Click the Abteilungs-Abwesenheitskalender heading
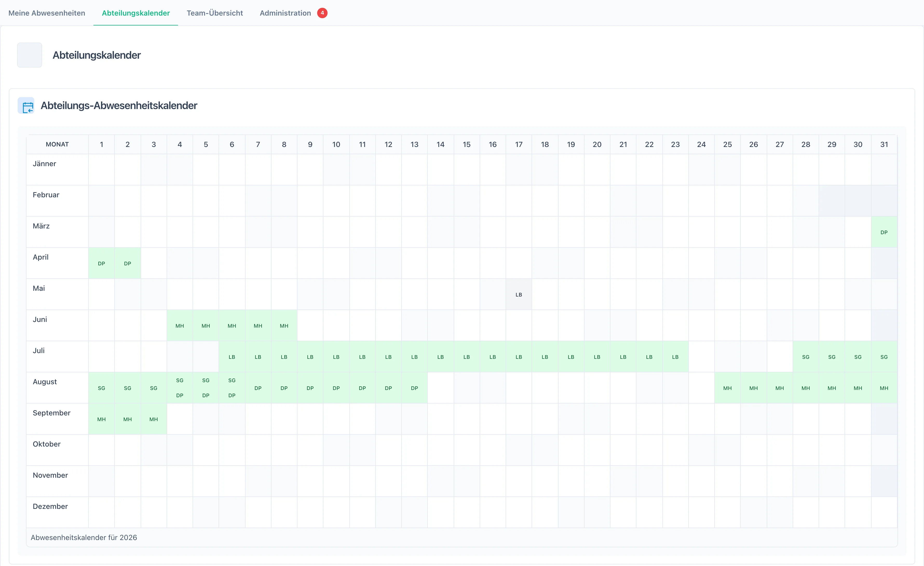 click(119, 105)
